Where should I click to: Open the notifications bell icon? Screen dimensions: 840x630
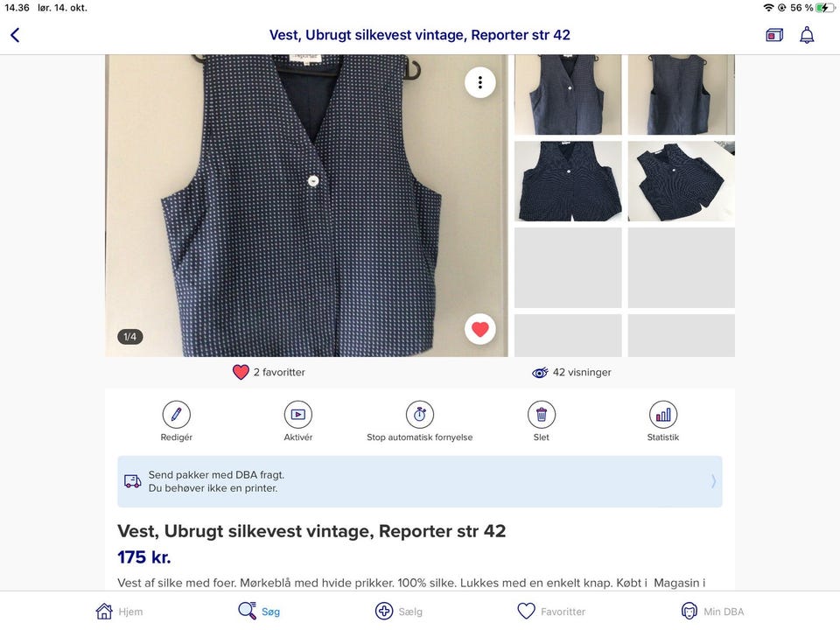807,35
